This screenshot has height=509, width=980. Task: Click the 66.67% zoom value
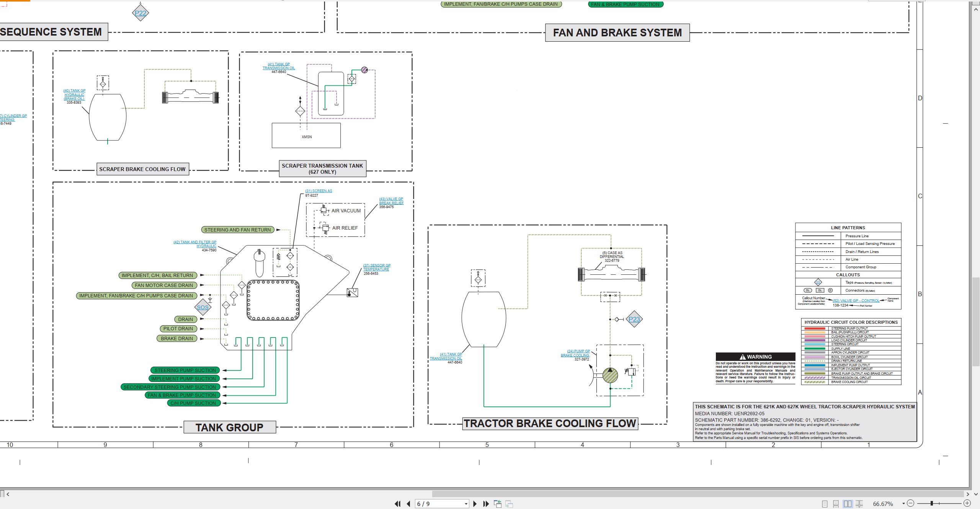tap(883, 504)
